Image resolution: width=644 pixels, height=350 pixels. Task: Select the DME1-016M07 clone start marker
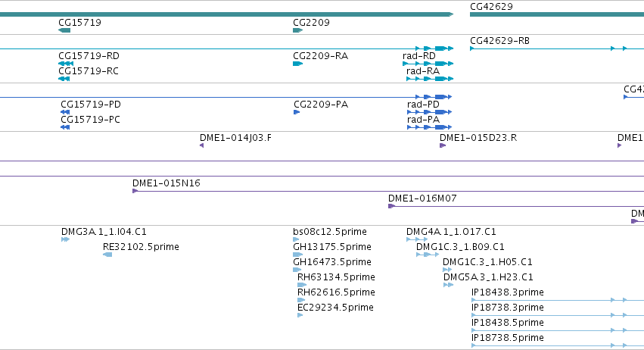391,206
